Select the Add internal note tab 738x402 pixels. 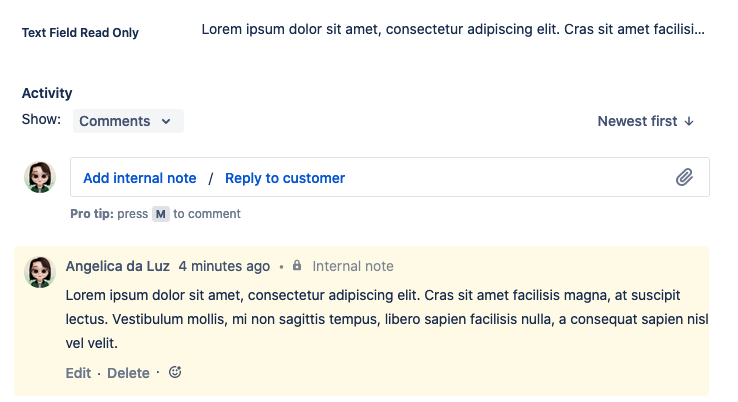(139, 178)
